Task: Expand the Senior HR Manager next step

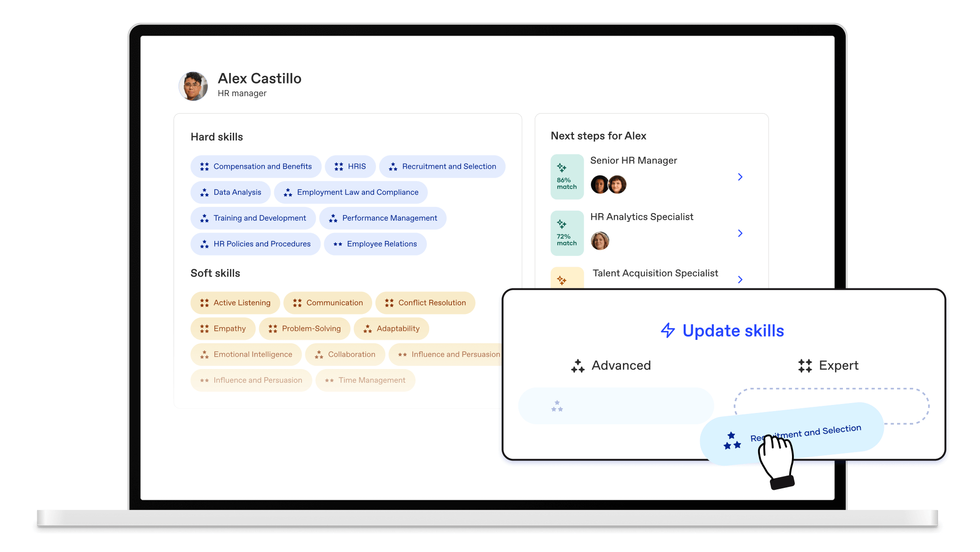Action: click(740, 176)
